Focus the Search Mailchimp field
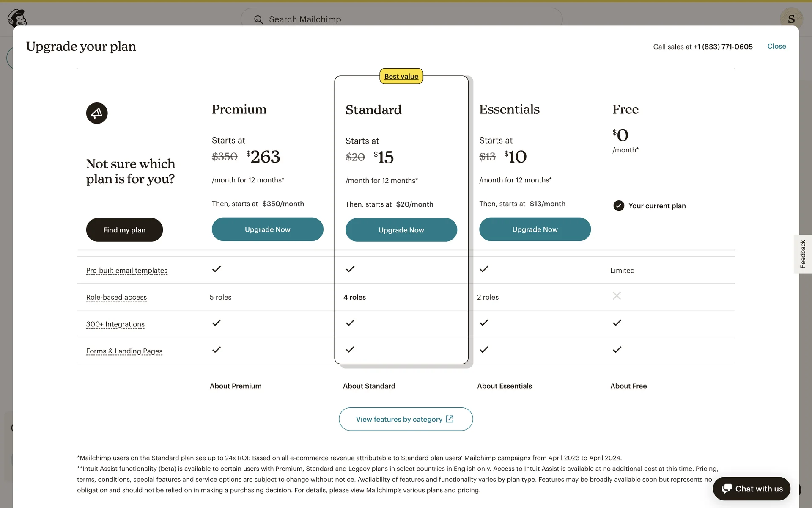812x508 pixels. pyautogui.click(x=402, y=19)
